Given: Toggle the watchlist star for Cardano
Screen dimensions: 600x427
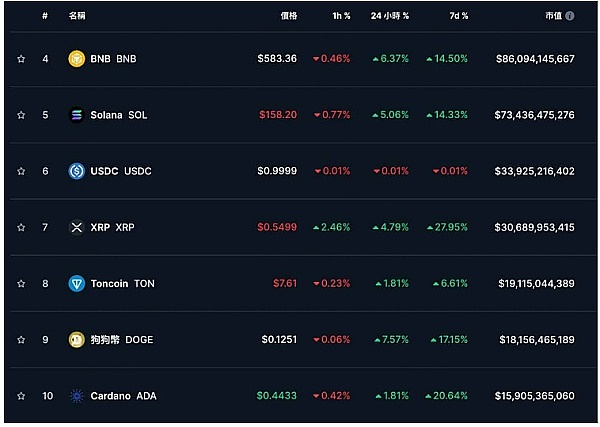Looking at the screenshot, I should point(21,396).
